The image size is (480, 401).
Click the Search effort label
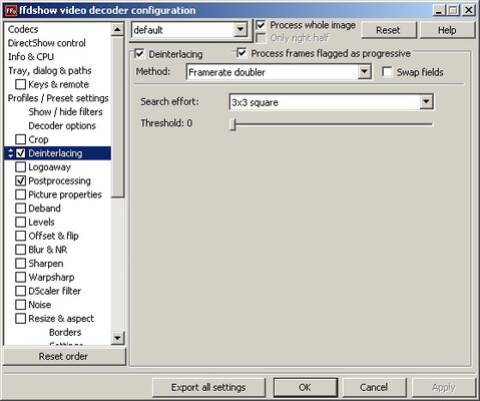click(170, 101)
